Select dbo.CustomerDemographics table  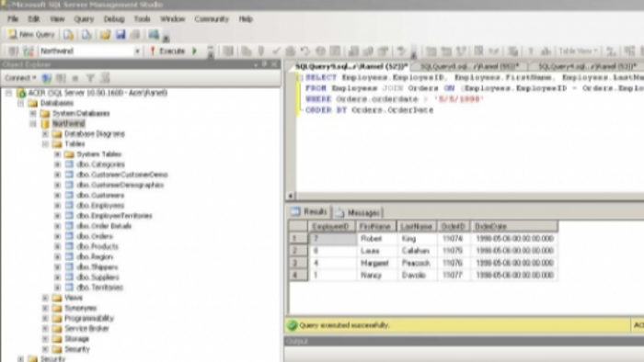pos(120,185)
